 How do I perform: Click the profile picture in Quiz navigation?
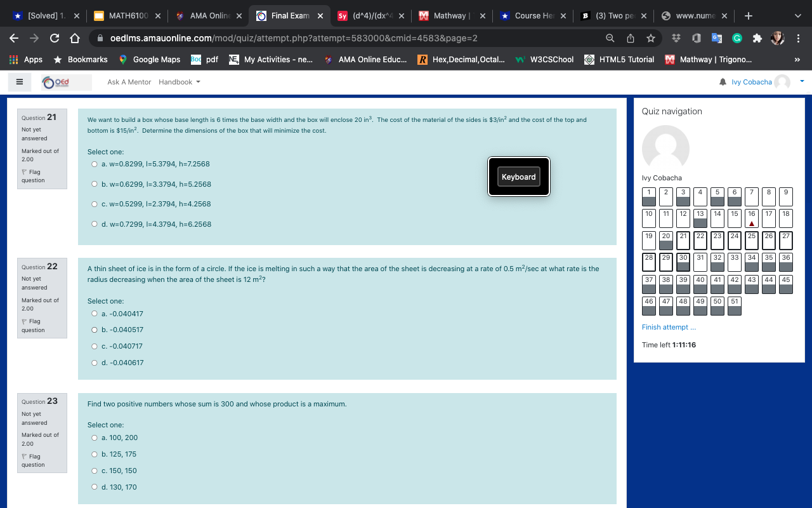(665, 148)
